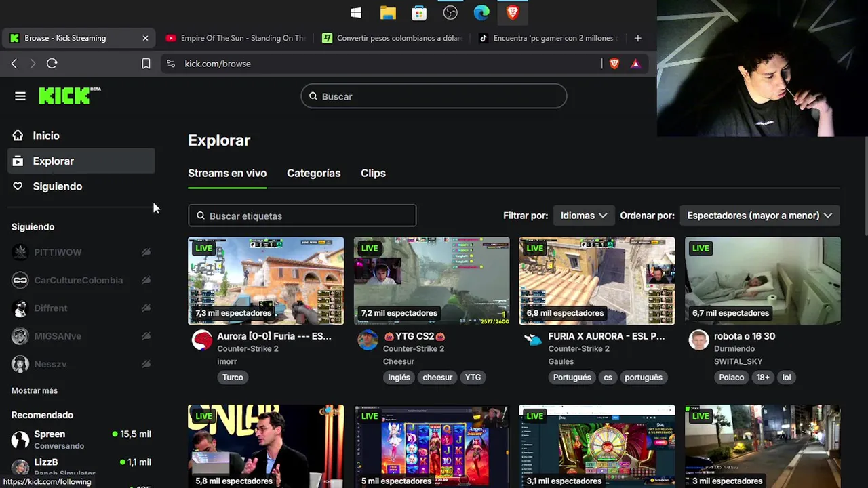Open Gaules streamer avatar
Viewport: 868px width, 488px height.
pyautogui.click(x=533, y=340)
